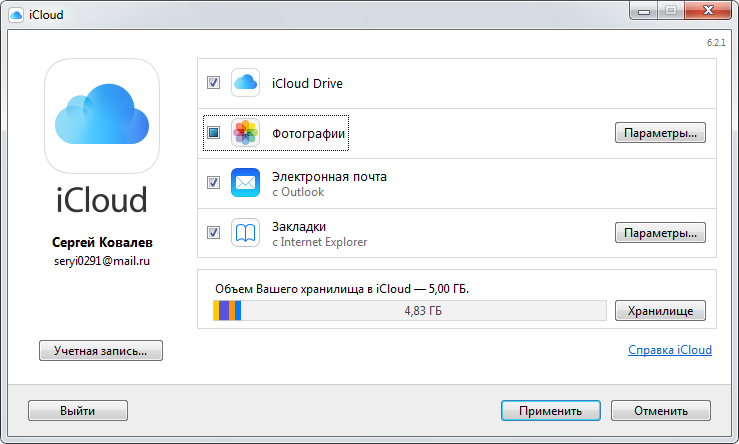
Task: Click the blue storage segment
Action: 238,311
